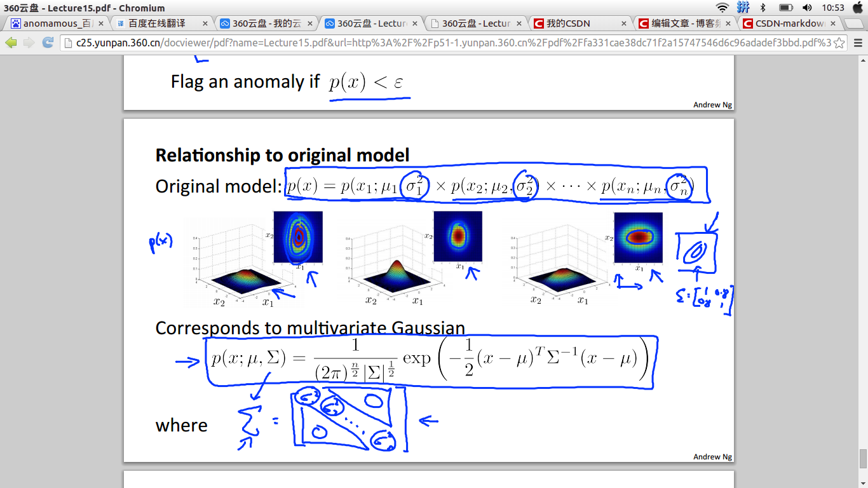The image size is (868, 488).
Task: Open the system session menu icon
Action: (x=857, y=8)
